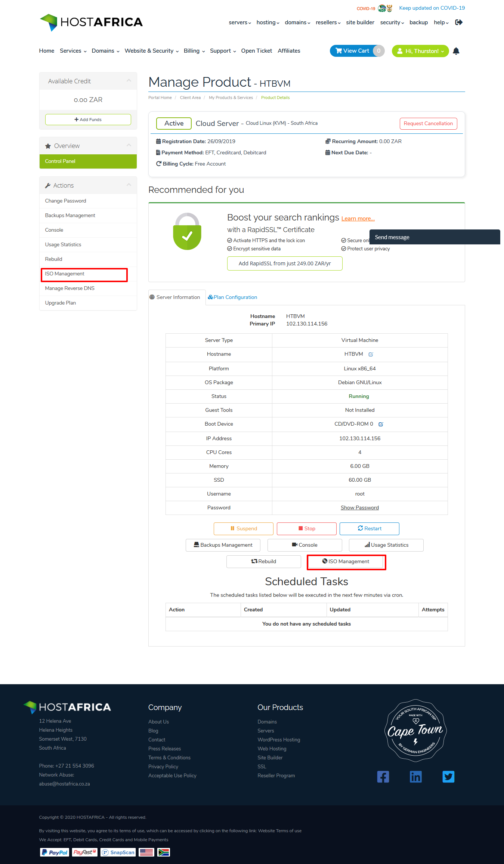Stop the virtual machine
Image resolution: width=504 pixels, height=864 pixels.
307,529
